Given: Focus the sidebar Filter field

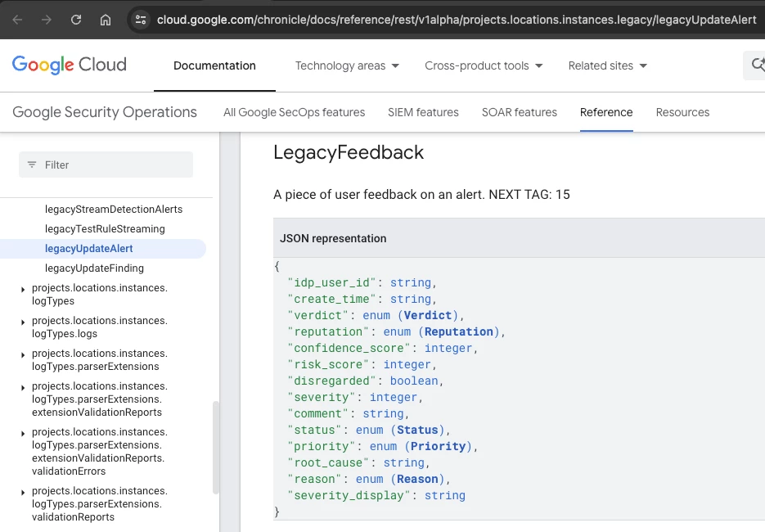Looking at the screenshot, I should (x=106, y=165).
